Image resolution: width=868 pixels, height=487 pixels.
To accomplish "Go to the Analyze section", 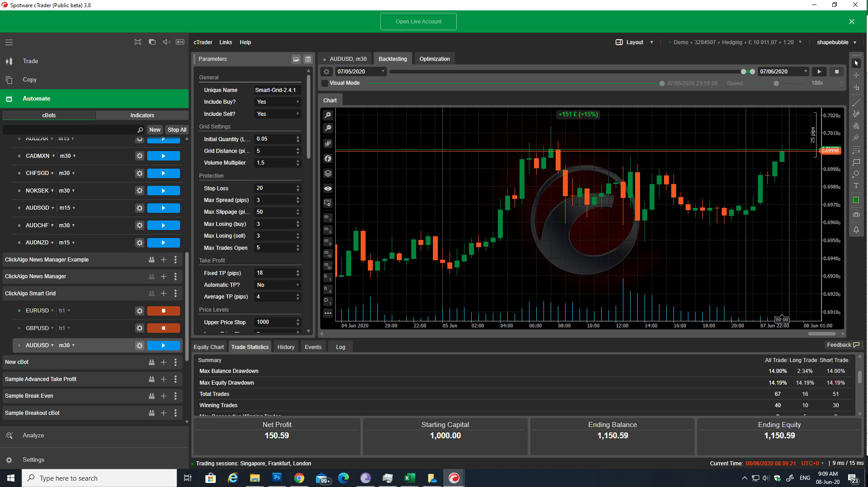I will click(x=33, y=436).
